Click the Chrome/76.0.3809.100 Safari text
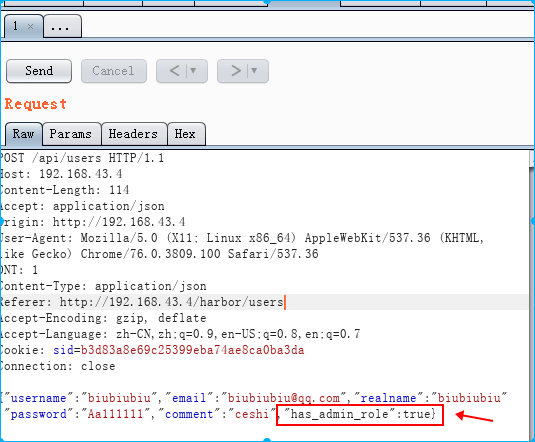 (199, 254)
